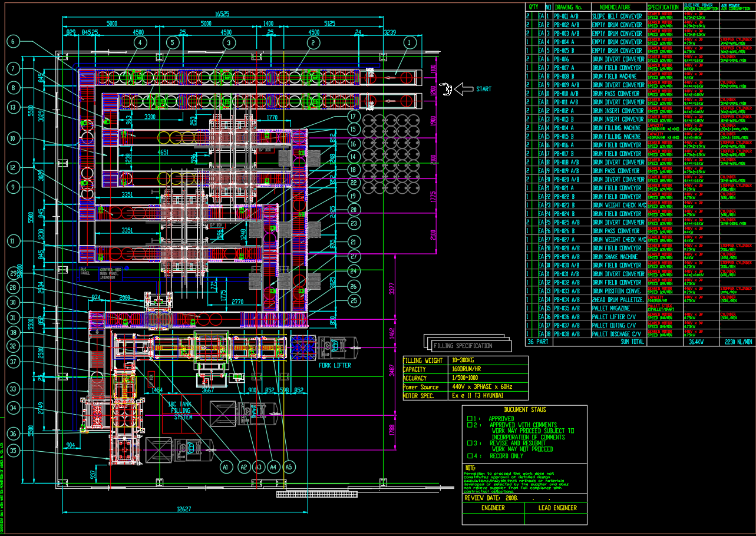Check the REVISE AND RESUBMIT box
The height and width of the screenshot is (536, 756).
point(470,443)
